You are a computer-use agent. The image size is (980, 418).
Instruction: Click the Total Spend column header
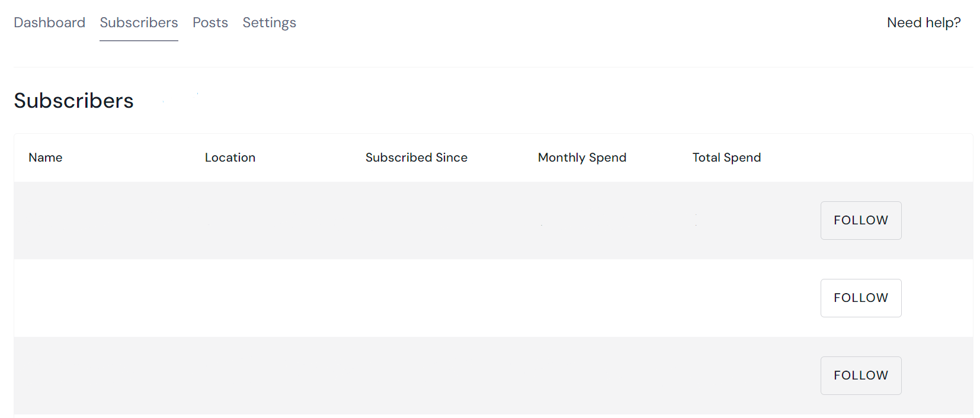click(726, 157)
